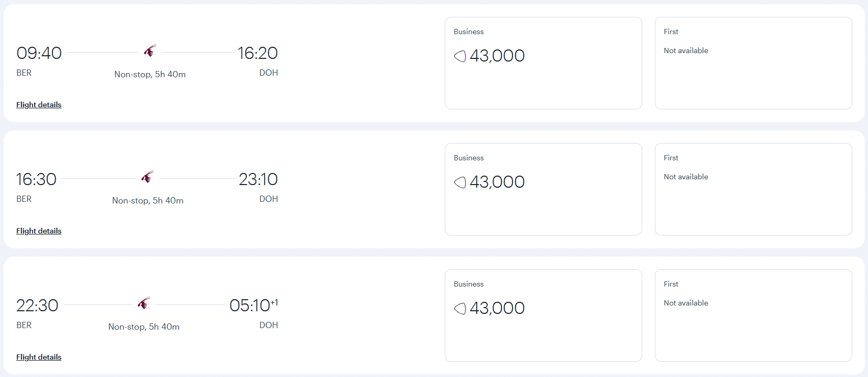Click unavailable First card on 22:30 flight
This screenshot has height=377, width=868.
(753, 315)
